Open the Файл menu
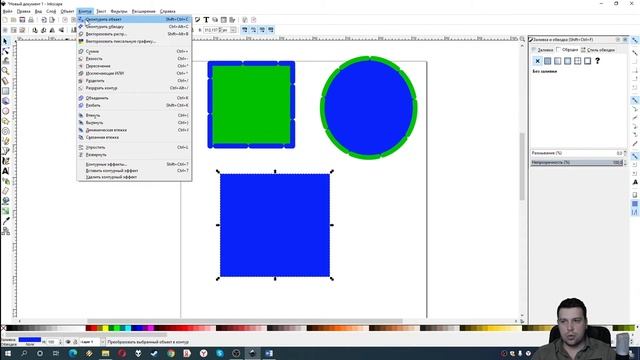 (x=7, y=11)
